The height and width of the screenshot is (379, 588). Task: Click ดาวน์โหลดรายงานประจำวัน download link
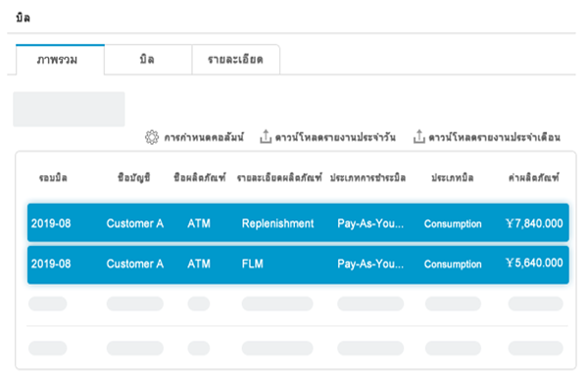pyautogui.click(x=335, y=137)
